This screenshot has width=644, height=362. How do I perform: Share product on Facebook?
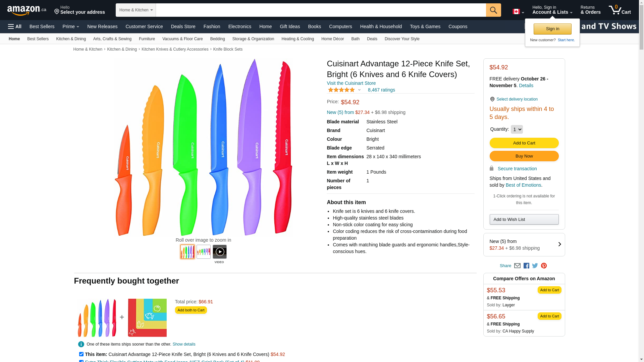coord(526,266)
